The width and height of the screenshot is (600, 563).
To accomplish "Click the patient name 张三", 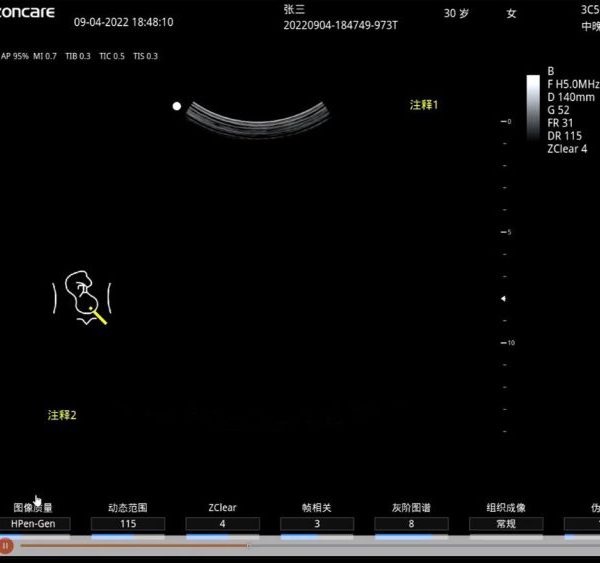I will pyautogui.click(x=294, y=8).
